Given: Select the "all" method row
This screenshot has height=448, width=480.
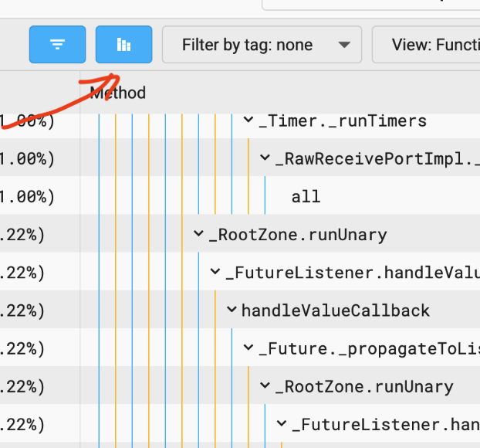Looking at the screenshot, I should pos(306,197).
